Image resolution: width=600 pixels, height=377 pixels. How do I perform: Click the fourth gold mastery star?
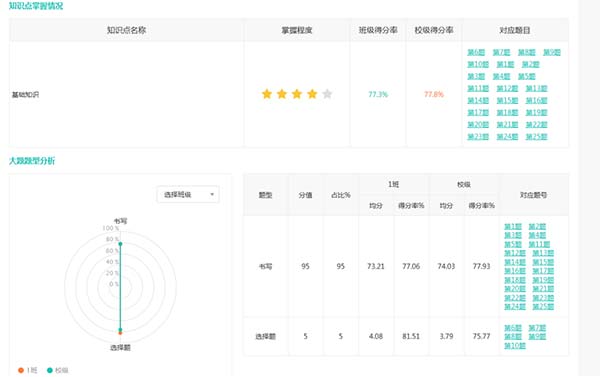(x=312, y=94)
